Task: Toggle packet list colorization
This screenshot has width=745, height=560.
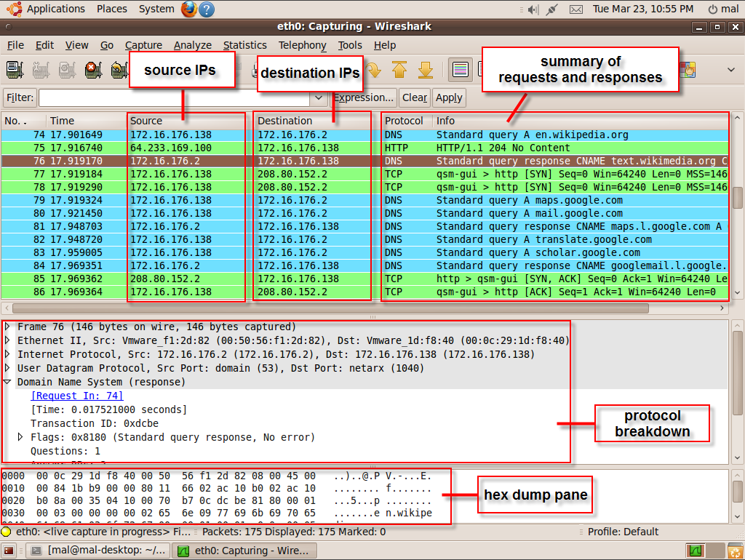Action: click(460, 70)
